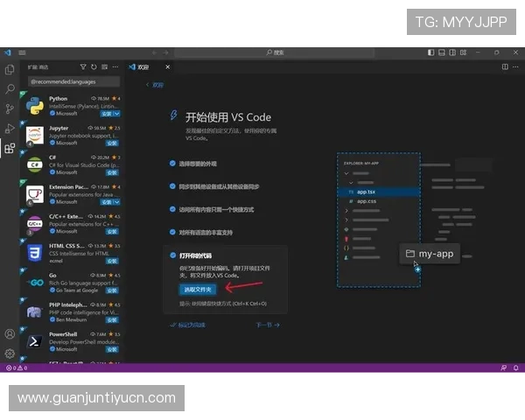Screen dimensions: 525x420
Task: Open the Extensions view icon
Action: [x=10, y=148]
